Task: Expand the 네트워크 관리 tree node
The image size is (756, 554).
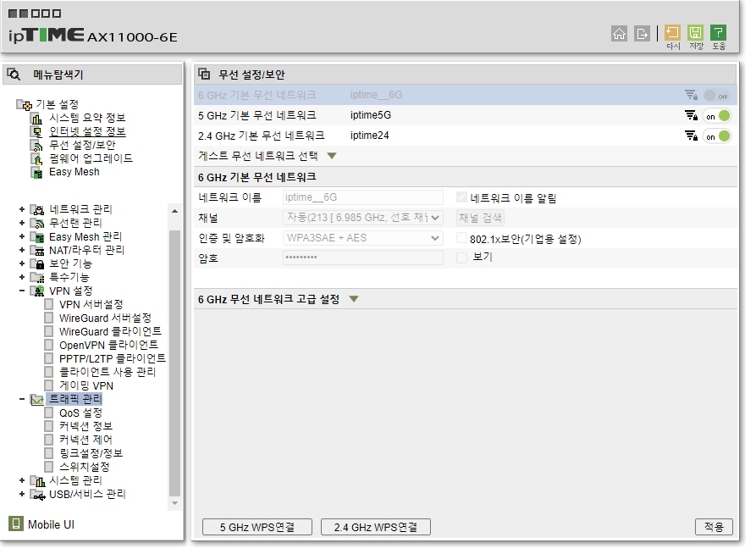Action: (x=22, y=209)
